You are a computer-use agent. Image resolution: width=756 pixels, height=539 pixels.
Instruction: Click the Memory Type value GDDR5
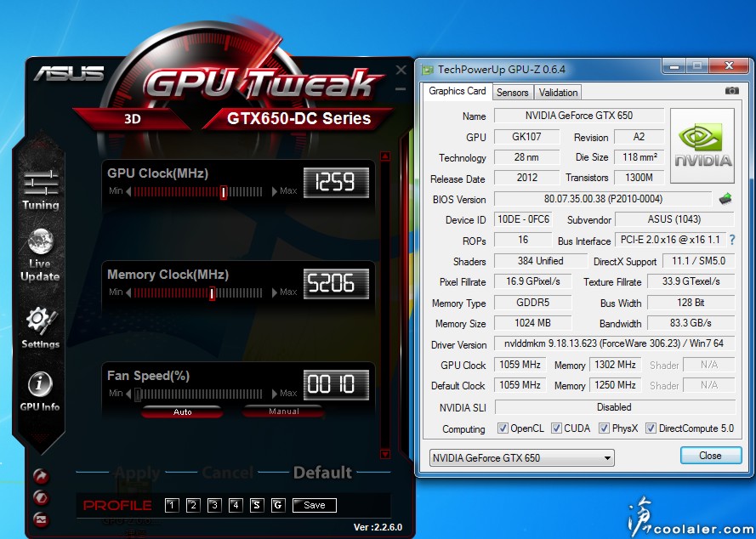tap(532, 303)
